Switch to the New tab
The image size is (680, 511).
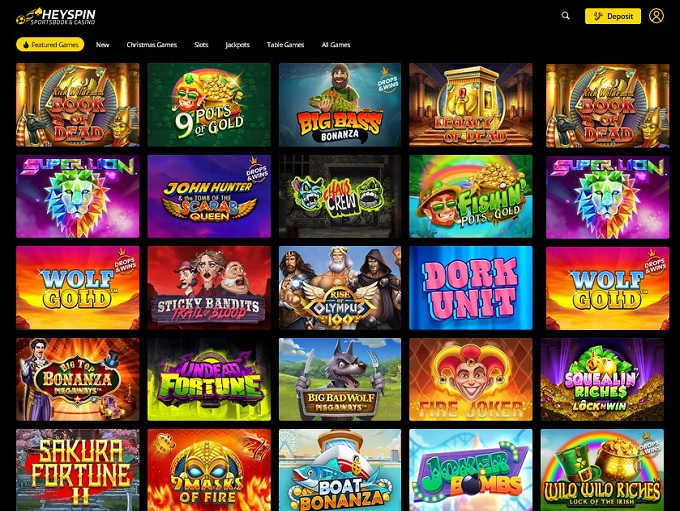pyautogui.click(x=102, y=45)
